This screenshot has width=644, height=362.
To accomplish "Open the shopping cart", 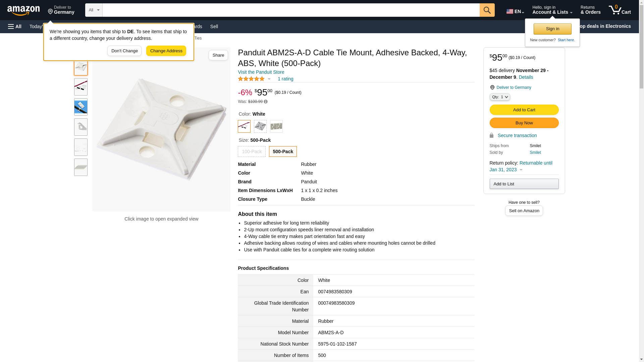I will coord(620,10).
